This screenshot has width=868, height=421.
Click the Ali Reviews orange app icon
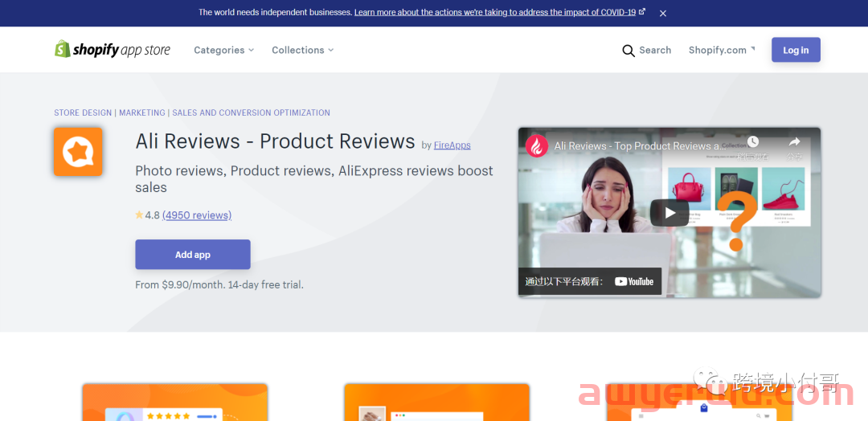click(78, 152)
